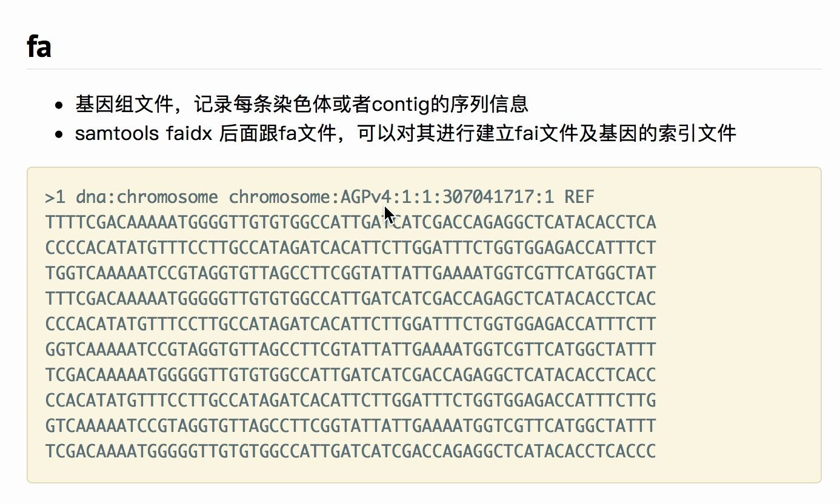Click the first sequence line starting TTTTCGACAAAAATGGGG
The height and width of the screenshot is (504, 840).
click(351, 222)
